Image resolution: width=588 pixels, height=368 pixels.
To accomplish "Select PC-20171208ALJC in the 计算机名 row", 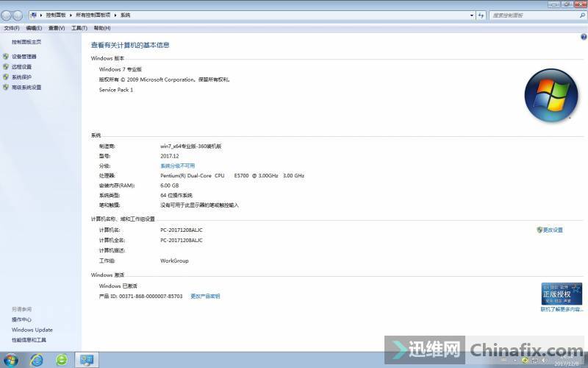I will tap(182, 230).
